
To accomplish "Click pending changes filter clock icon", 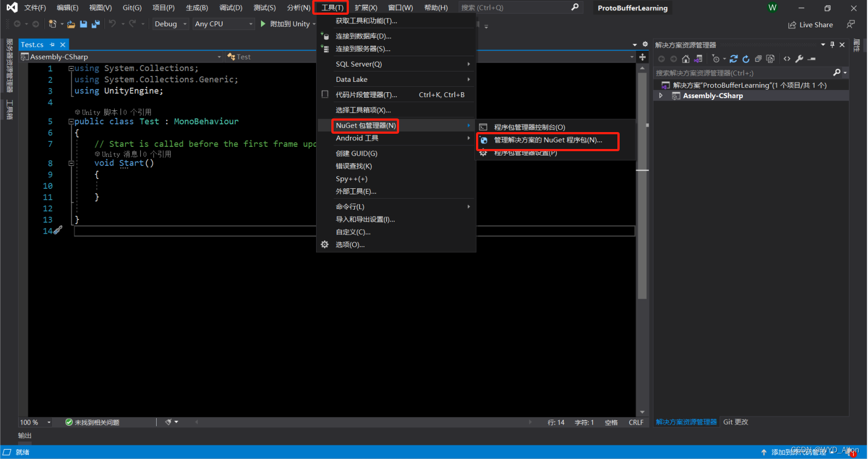I will [716, 59].
